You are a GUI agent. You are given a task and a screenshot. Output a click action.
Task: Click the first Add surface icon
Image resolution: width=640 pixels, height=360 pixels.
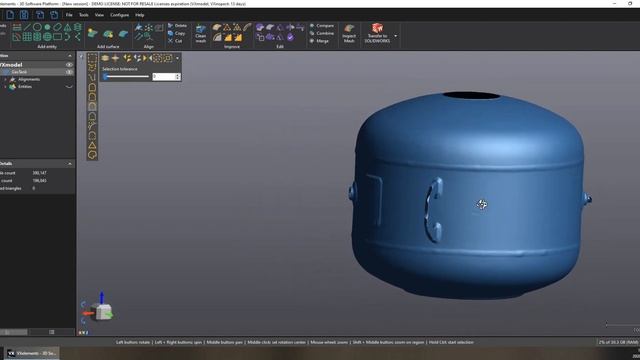click(x=93, y=33)
